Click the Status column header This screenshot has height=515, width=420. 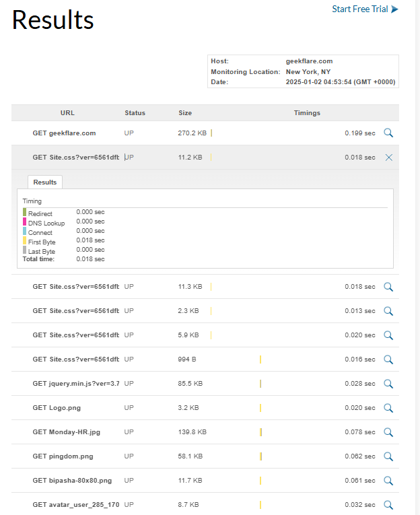(x=135, y=112)
